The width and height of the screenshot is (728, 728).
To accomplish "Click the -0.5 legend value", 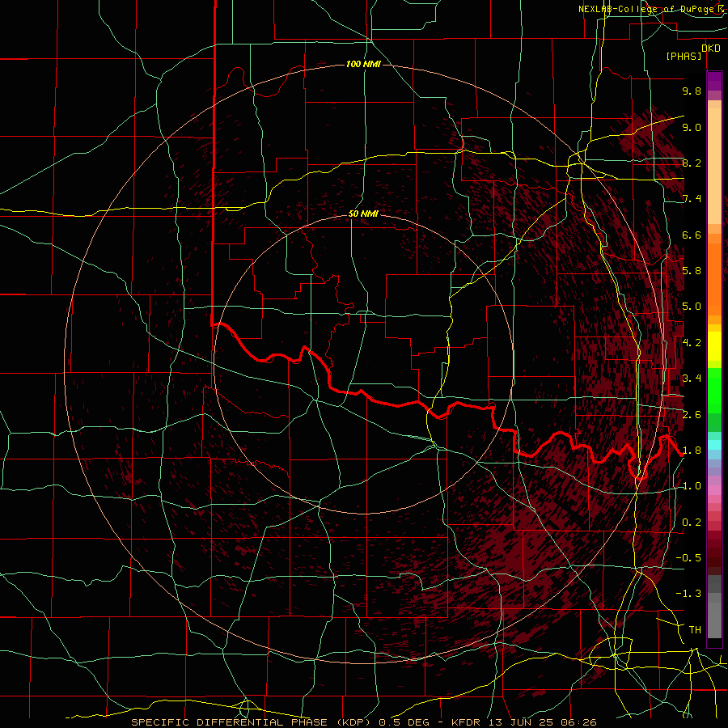I will [688, 557].
